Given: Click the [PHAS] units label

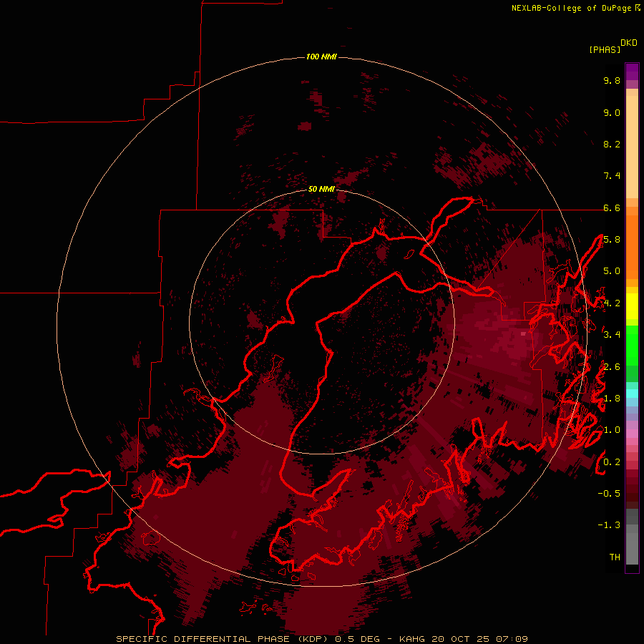Looking at the screenshot, I should 605,49.
